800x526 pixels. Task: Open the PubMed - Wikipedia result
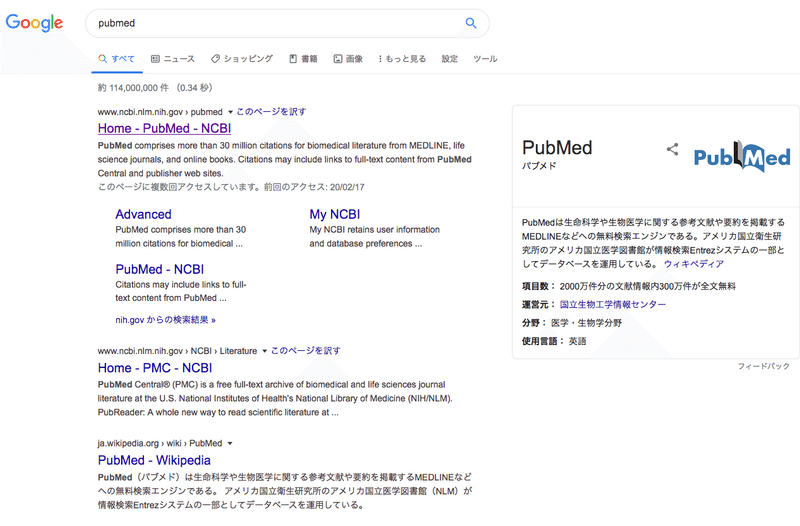[154, 460]
